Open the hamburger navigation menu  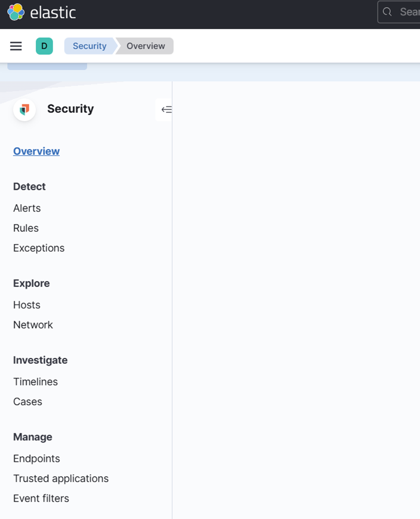tap(16, 46)
